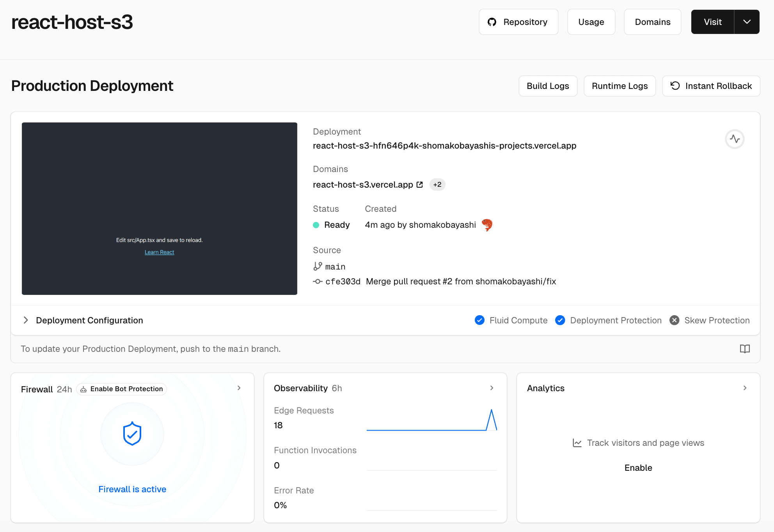Open the main branch link

tap(335, 266)
